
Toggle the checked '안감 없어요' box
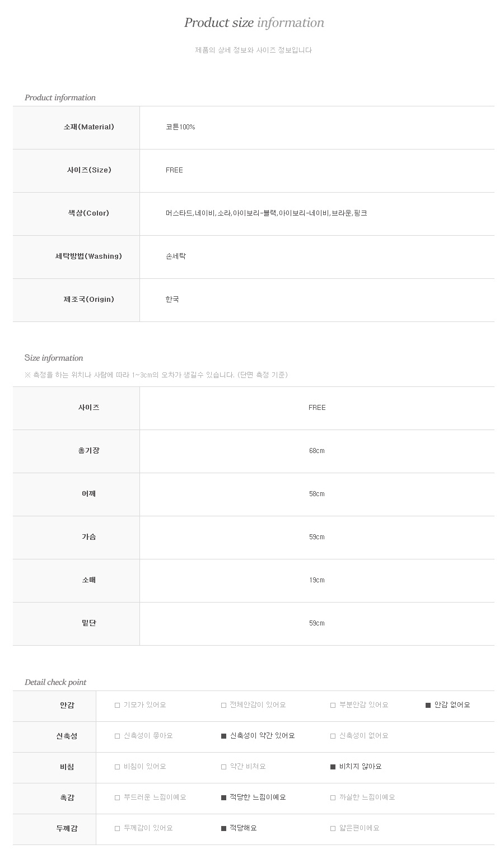point(428,706)
